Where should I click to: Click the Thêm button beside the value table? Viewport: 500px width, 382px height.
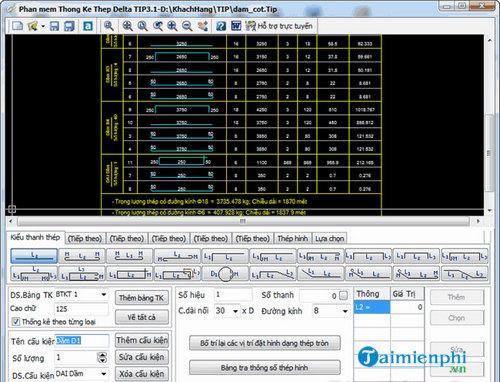tap(457, 297)
